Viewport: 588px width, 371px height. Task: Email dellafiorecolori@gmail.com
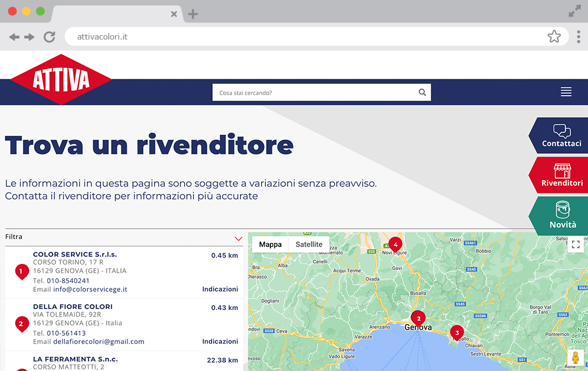coord(98,341)
